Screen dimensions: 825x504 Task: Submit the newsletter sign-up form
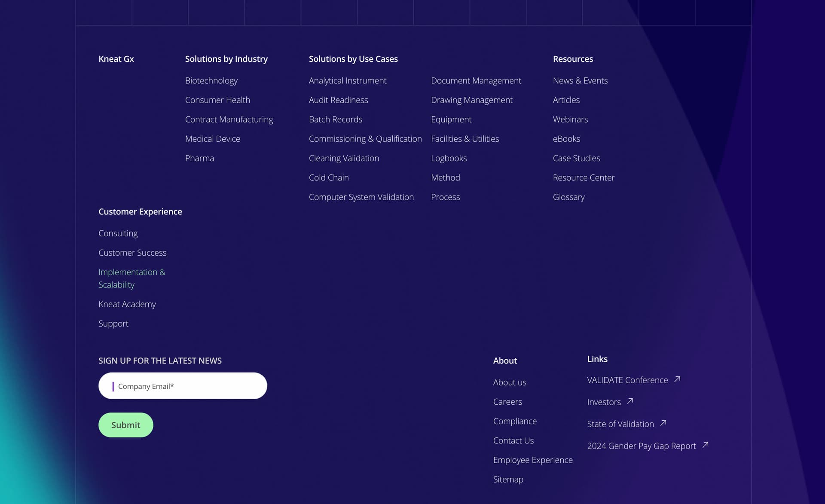click(x=126, y=425)
